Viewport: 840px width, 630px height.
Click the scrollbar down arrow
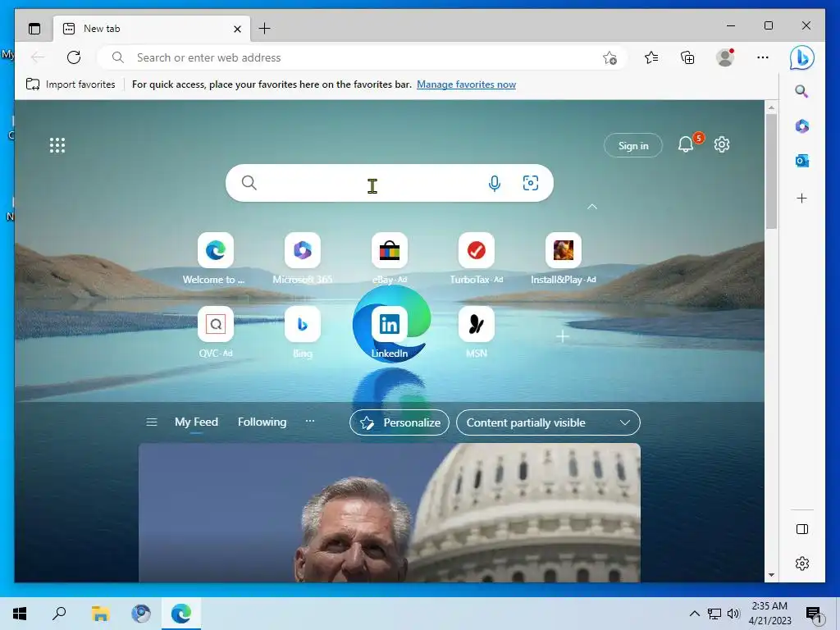pyautogui.click(x=771, y=575)
